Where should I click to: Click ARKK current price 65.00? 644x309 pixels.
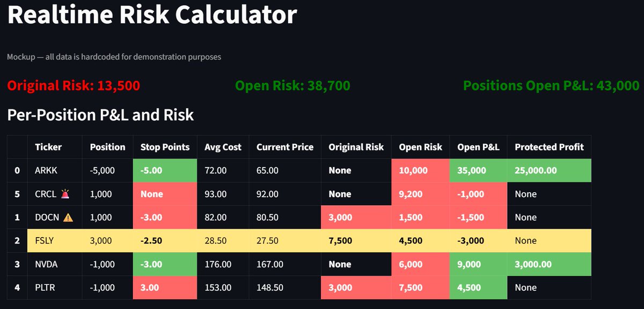point(267,170)
